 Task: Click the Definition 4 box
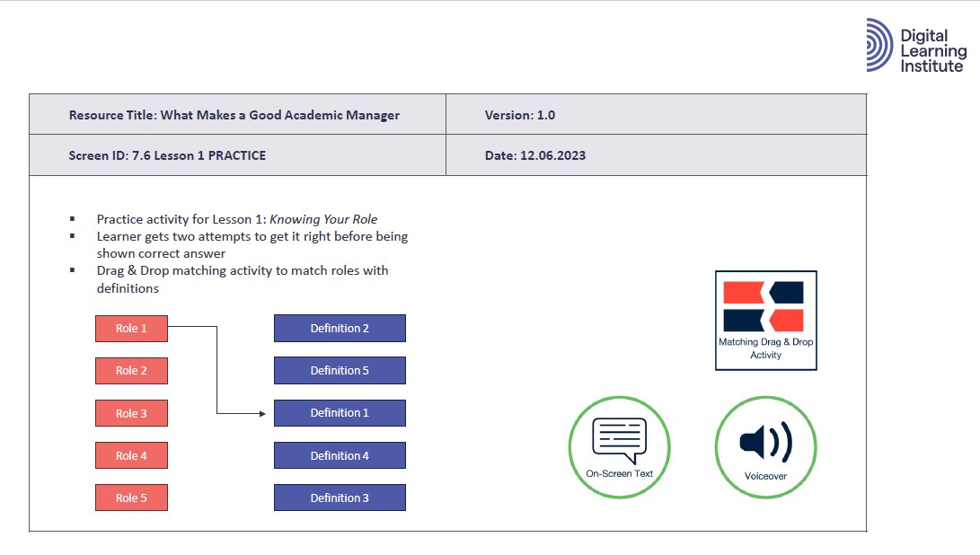(340, 455)
